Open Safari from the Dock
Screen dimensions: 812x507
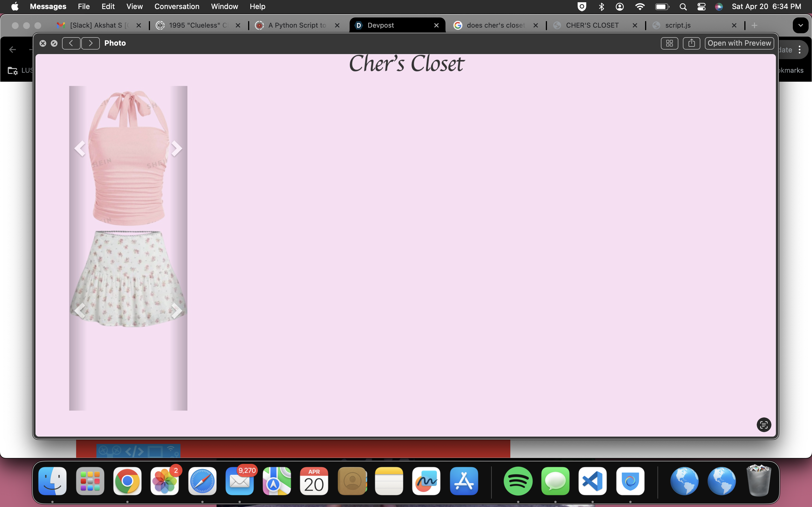tap(202, 481)
